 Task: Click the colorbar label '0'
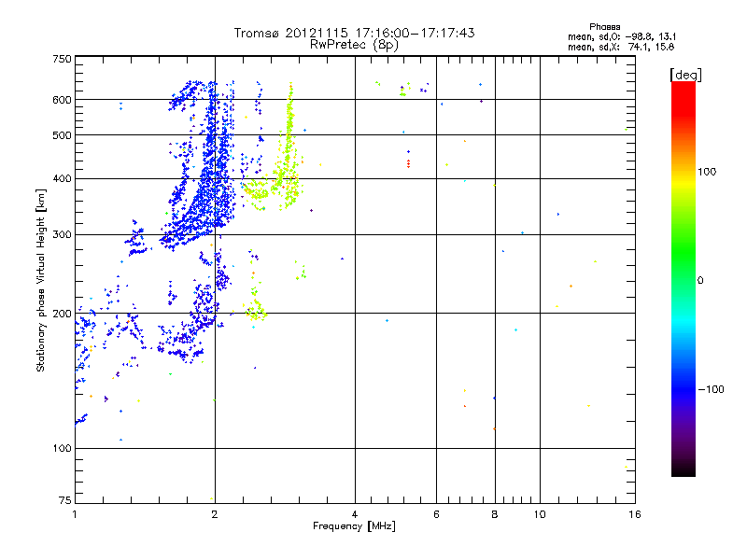700,281
